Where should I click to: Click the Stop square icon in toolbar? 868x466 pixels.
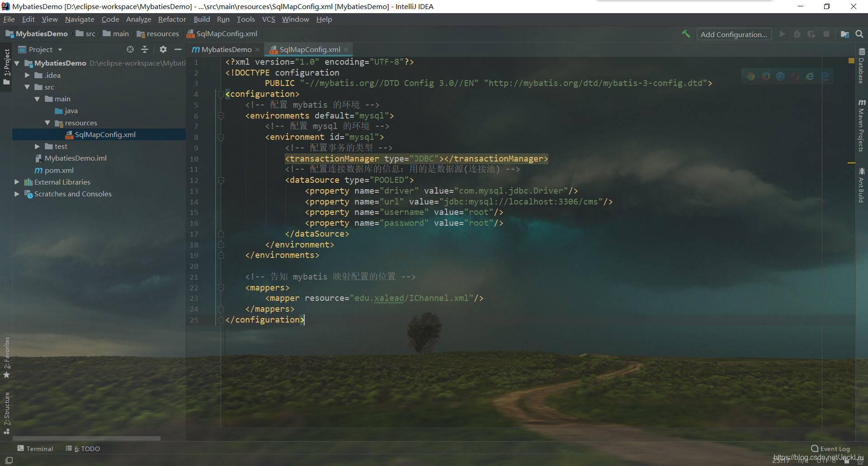click(826, 34)
